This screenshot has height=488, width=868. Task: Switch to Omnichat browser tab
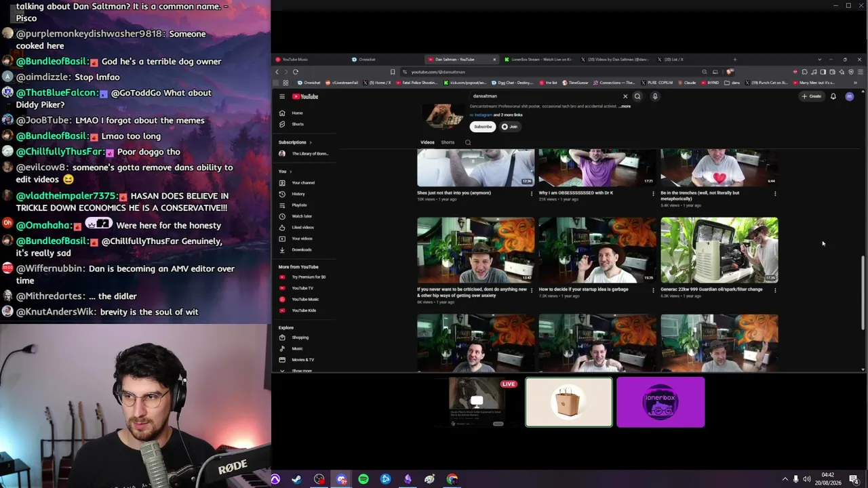(x=385, y=60)
